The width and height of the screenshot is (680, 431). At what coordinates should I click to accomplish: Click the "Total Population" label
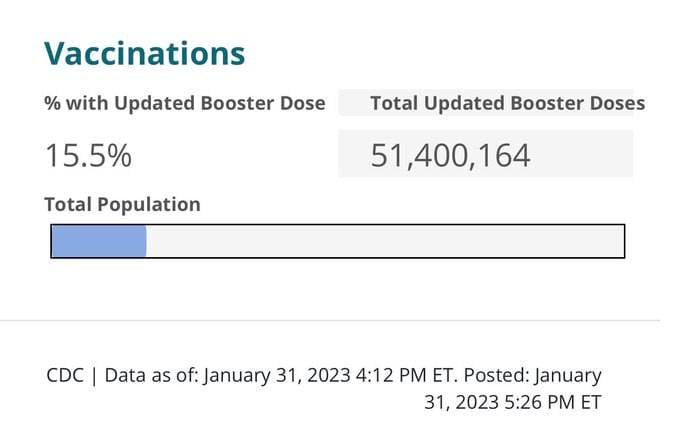tap(122, 205)
